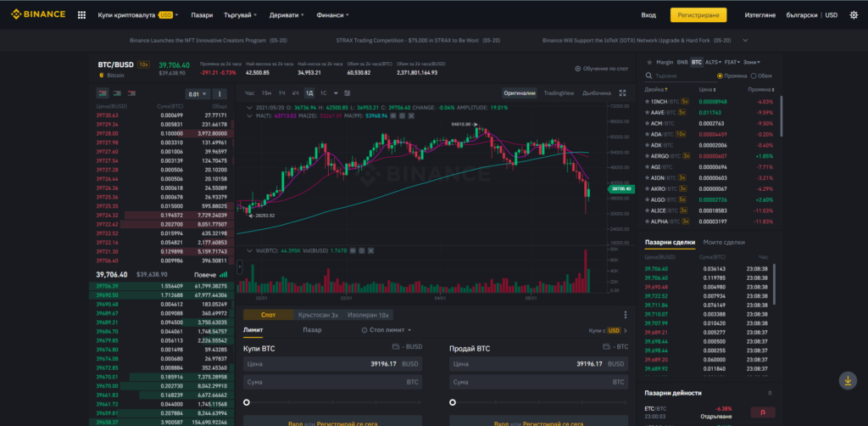Switch to Пазар order tab
Screen dimensions: 868x426
[x=312, y=329]
